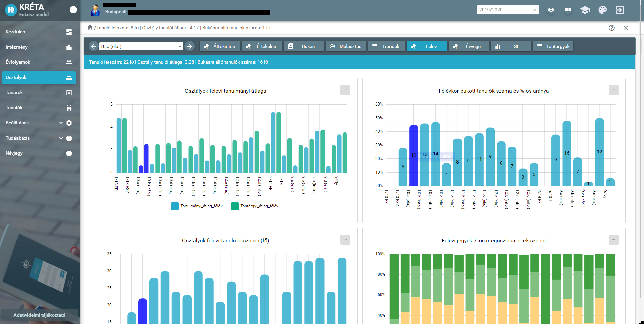Switch to the Mulasztás tab

(346, 46)
